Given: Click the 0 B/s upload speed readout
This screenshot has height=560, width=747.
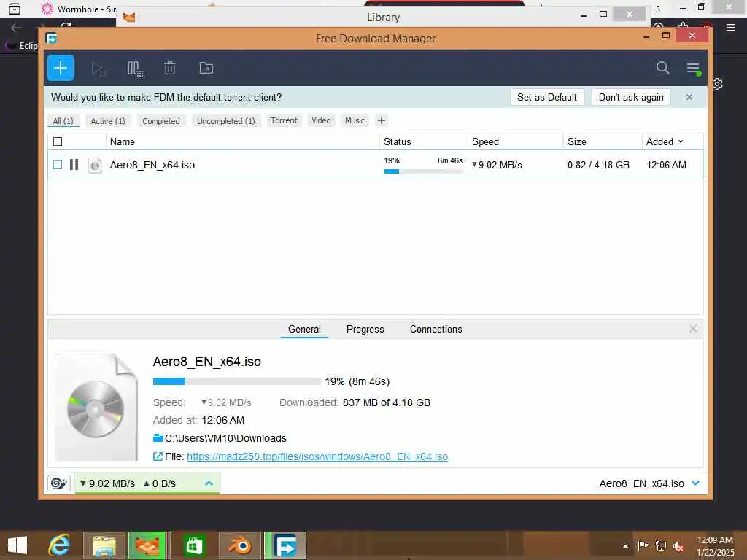Looking at the screenshot, I should 160,483.
